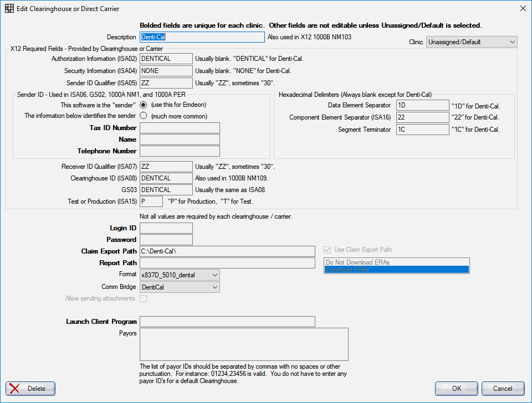Image resolution: width=532 pixels, height=403 pixels.
Task: Open the Format dropdown showing x837D_5010_dental
Action: click(180, 275)
